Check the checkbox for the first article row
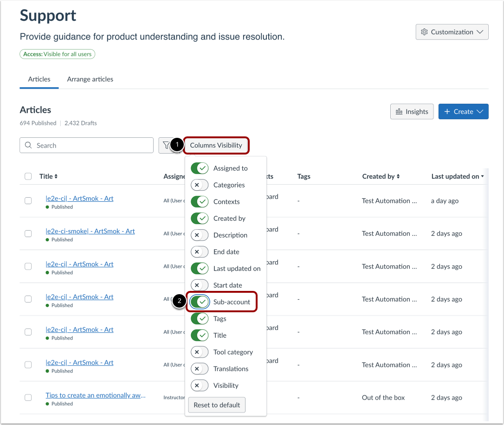 [x=28, y=200]
